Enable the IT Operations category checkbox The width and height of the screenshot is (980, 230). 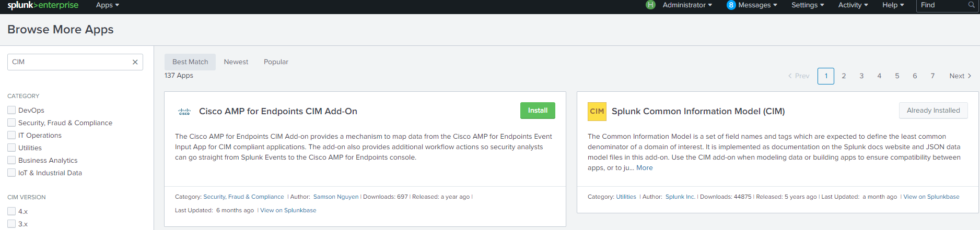tap(11, 135)
